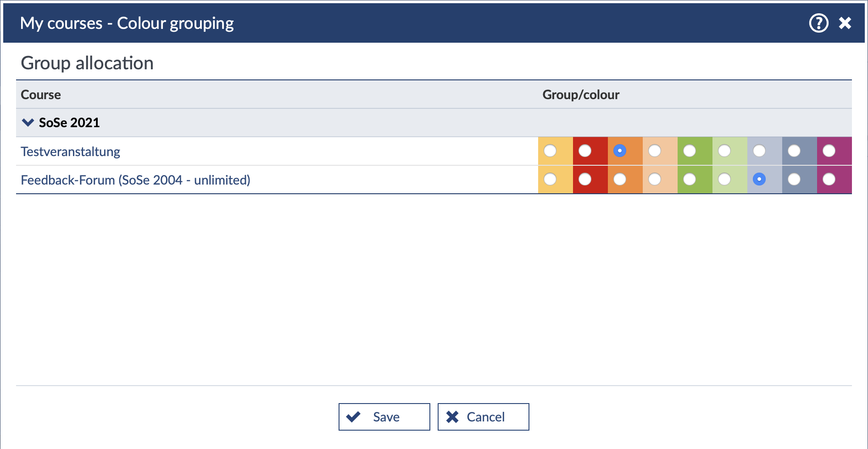868x449 pixels.
Task: Cancel the colour grouping dialog
Action: tap(483, 417)
